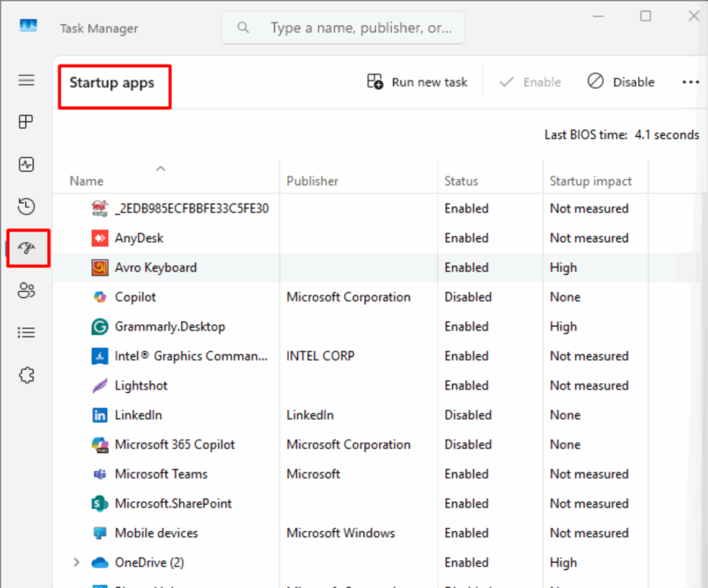This screenshot has width=708, height=588.
Task: Select the Microsoft Teams row name
Action: click(x=161, y=474)
